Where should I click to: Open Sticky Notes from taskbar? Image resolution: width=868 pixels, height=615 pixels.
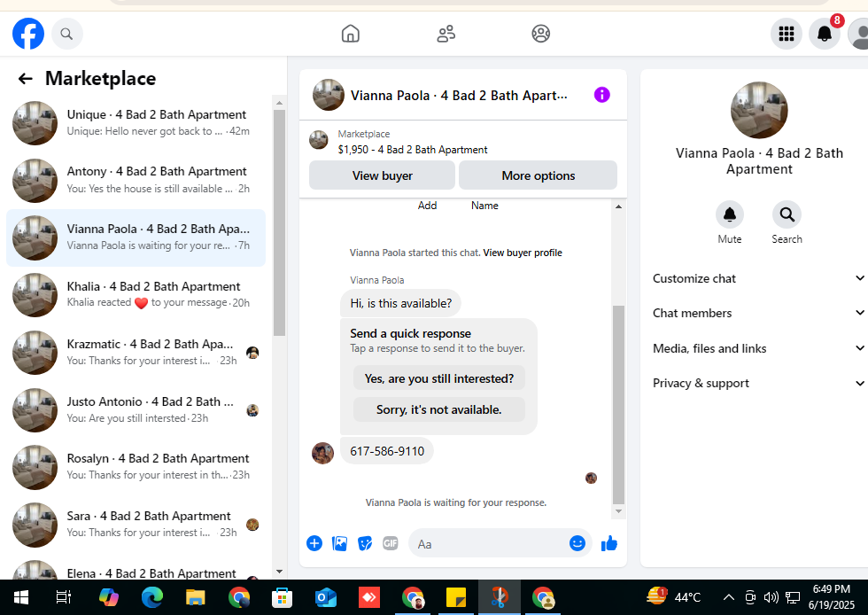[455, 597]
